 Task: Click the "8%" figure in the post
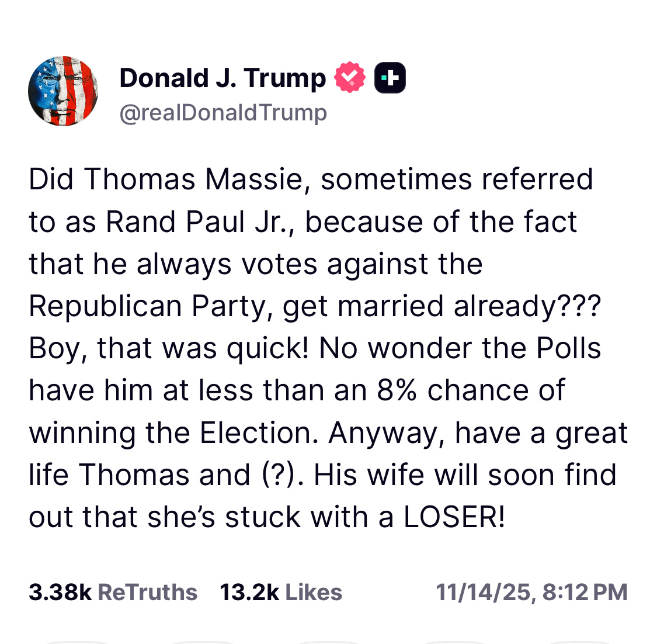click(x=397, y=390)
